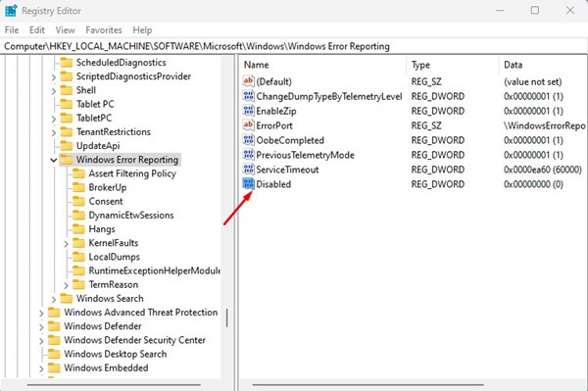Open the View menu

click(x=66, y=30)
